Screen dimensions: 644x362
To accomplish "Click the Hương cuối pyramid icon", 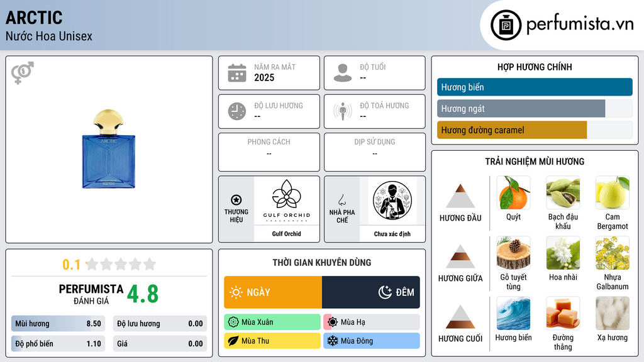I will (460, 317).
